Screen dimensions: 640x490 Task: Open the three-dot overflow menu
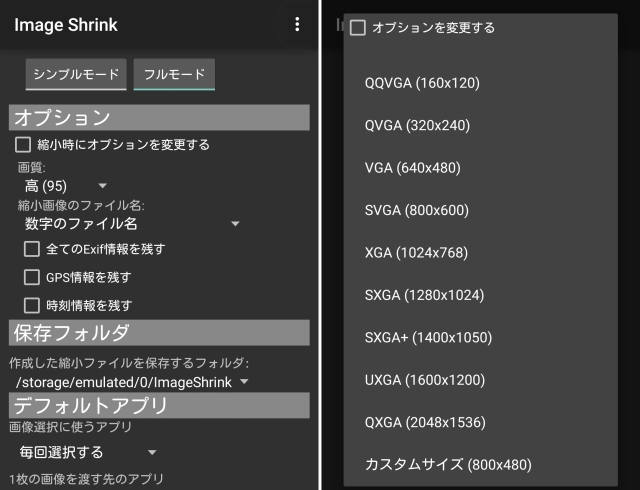coord(297,24)
